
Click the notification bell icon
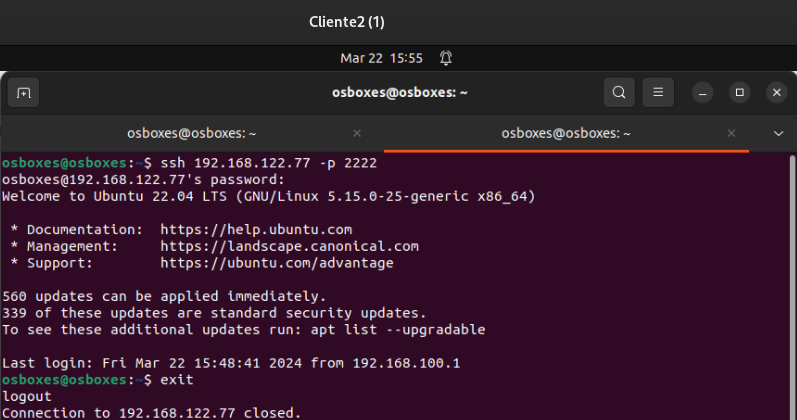446,58
